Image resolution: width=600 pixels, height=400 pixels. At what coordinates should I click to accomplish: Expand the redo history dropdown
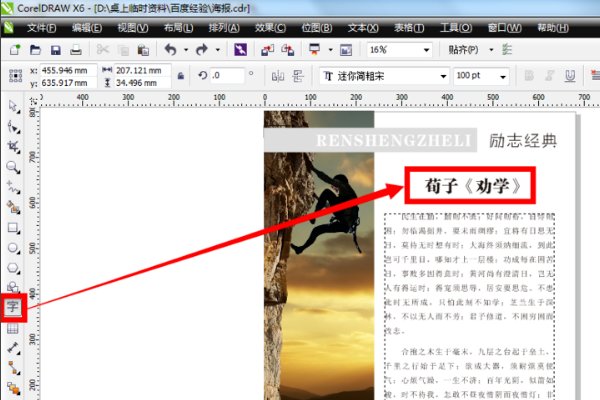click(x=217, y=50)
